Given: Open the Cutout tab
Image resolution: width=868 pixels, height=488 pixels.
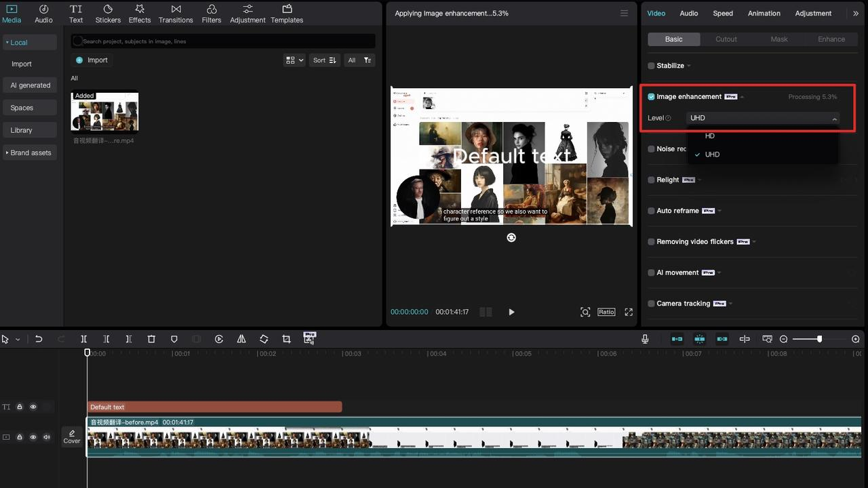Looking at the screenshot, I should [x=726, y=39].
